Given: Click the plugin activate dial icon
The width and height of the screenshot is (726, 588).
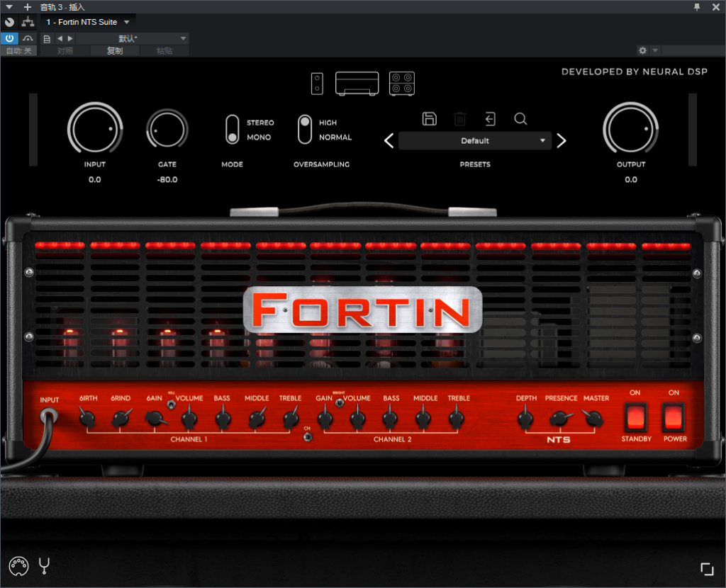Looking at the screenshot, I should (9, 22).
